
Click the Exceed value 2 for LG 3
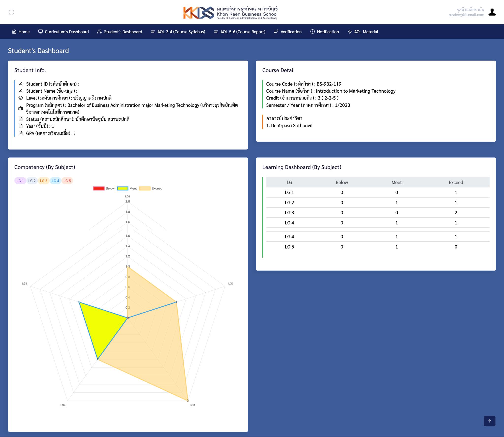coord(456,213)
